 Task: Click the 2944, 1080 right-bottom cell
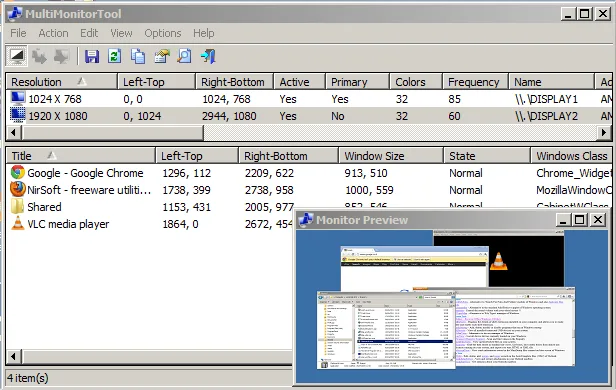[229, 116]
